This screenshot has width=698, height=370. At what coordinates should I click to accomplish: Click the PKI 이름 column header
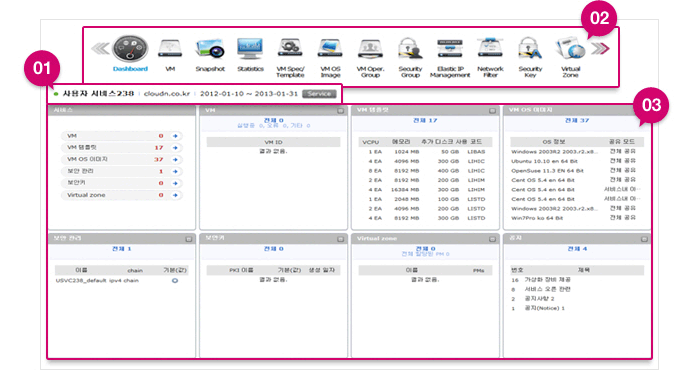tap(241, 270)
